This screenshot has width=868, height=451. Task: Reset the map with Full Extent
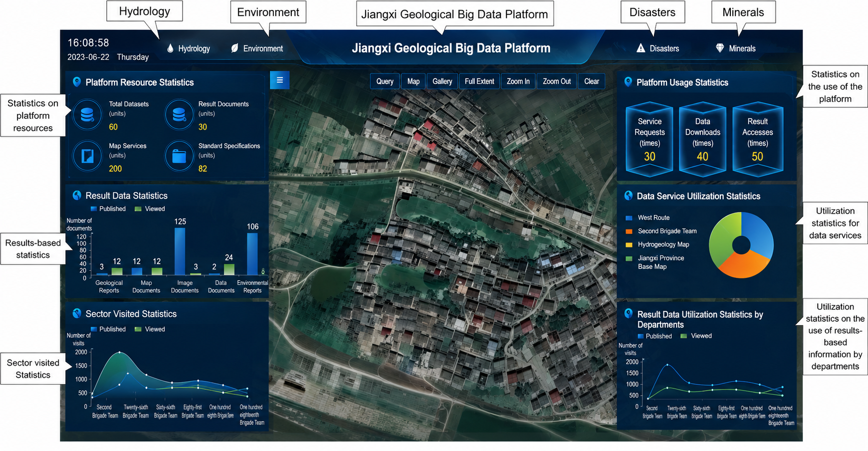pos(479,81)
